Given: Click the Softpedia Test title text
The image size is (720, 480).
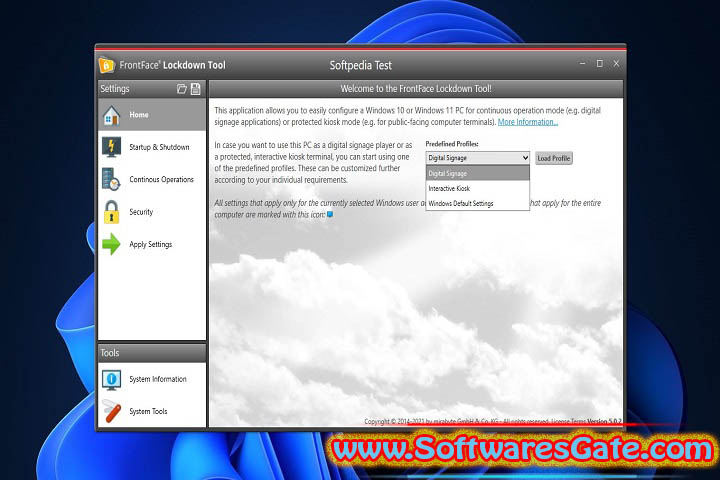Looking at the screenshot, I should (360, 65).
